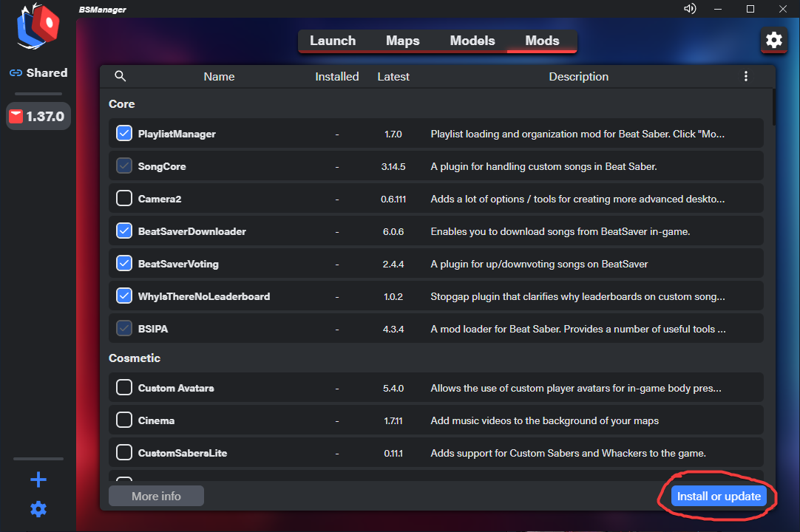
Task: Click the BSIPA mod loader description
Action: [577, 329]
